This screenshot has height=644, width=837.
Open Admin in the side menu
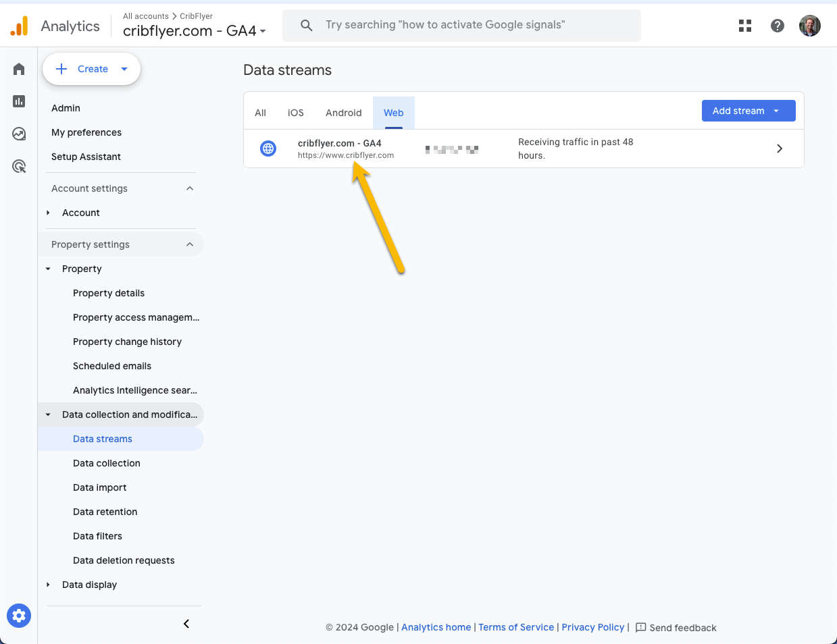click(66, 108)
